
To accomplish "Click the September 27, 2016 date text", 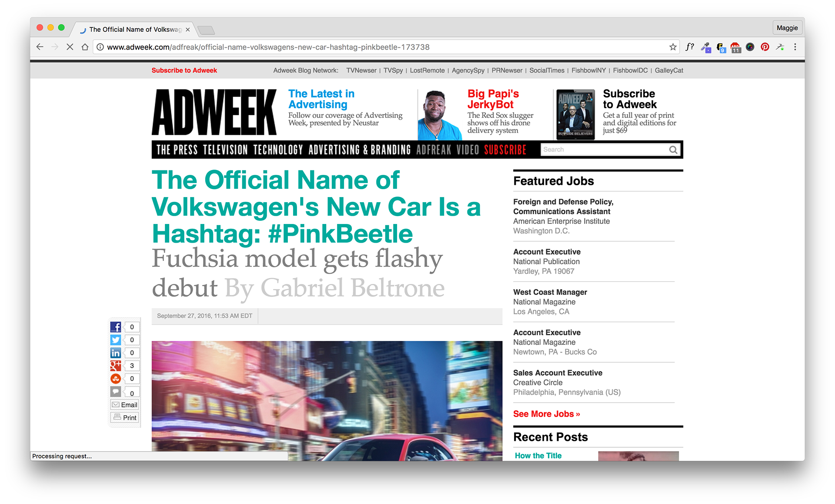I will point(204,316).
